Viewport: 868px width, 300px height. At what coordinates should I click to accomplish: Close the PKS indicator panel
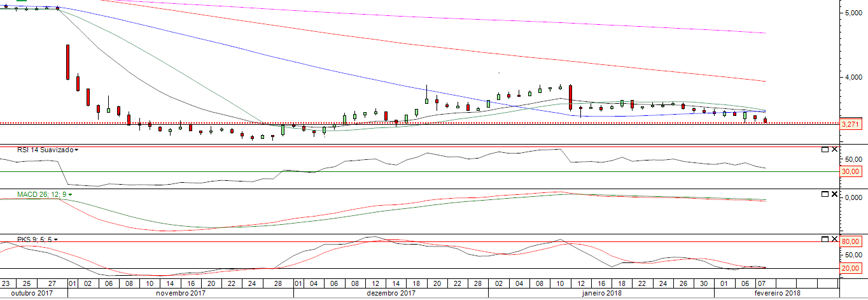[x=835, y=238]
